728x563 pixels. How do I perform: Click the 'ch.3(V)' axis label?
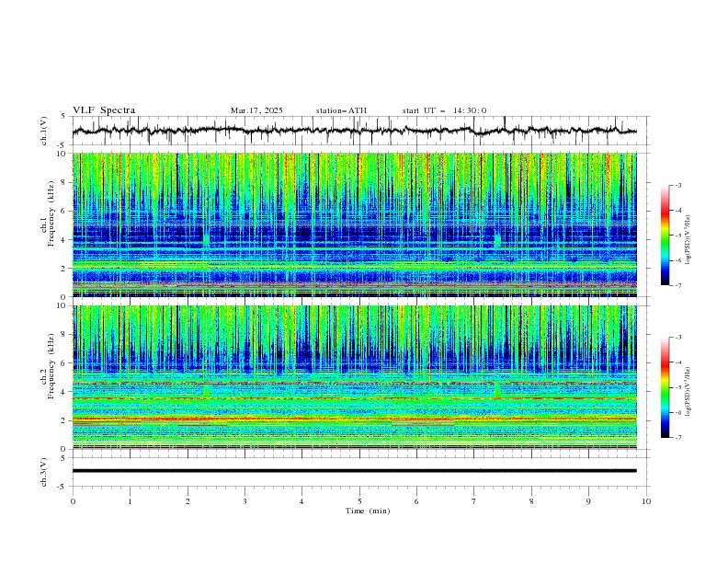point(44,472)
